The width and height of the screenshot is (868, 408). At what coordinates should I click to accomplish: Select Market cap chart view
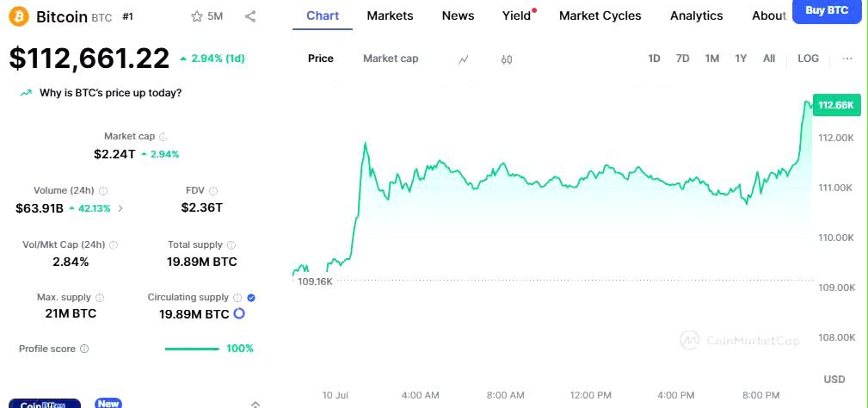[x=391, y=59]
